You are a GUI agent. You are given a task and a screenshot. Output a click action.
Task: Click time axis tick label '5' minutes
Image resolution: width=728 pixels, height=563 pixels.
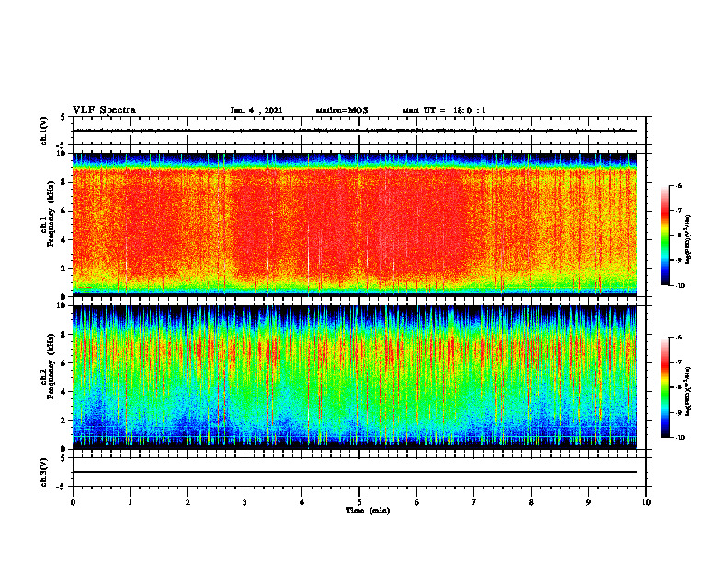pyautogui.click(x=359, y=502)
